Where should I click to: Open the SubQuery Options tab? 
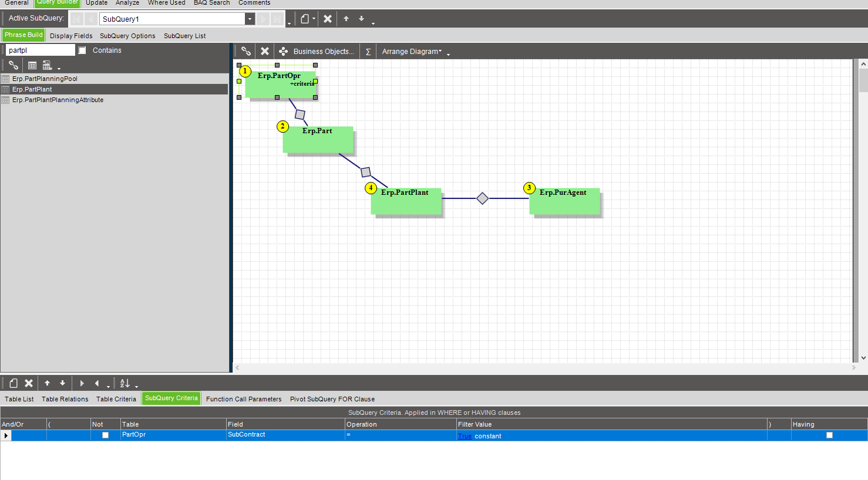[127, 36]
